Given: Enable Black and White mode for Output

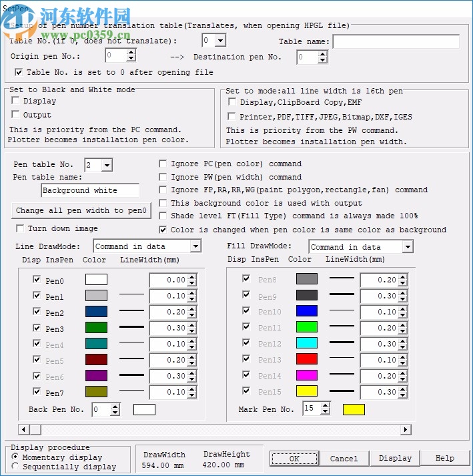Looking at the screenshot, I should tap(15, 114).
